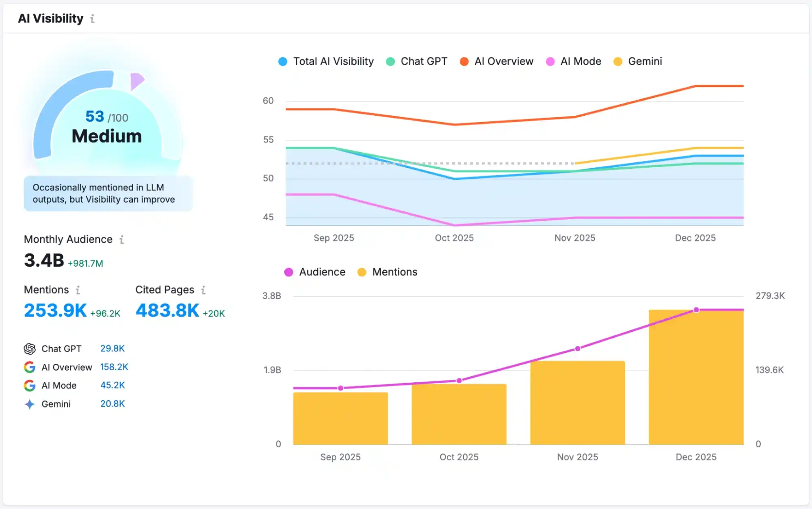Click the Google icon next to AI Overview

(29, 367)
